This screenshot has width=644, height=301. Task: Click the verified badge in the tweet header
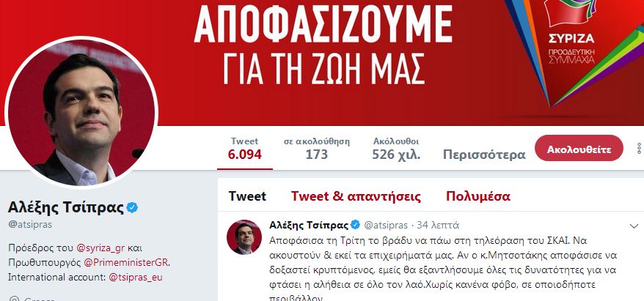tap(355, 225)
